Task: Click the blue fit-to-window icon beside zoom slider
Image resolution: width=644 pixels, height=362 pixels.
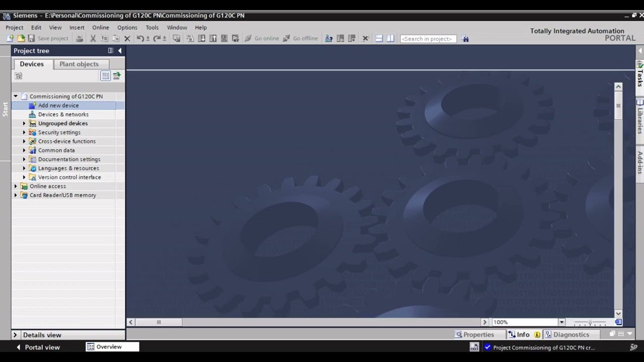Action: pos(618,322)
